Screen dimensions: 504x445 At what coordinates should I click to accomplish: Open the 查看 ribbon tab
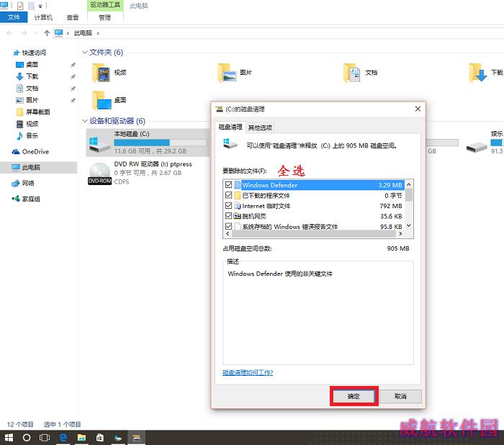click(73, 17)
